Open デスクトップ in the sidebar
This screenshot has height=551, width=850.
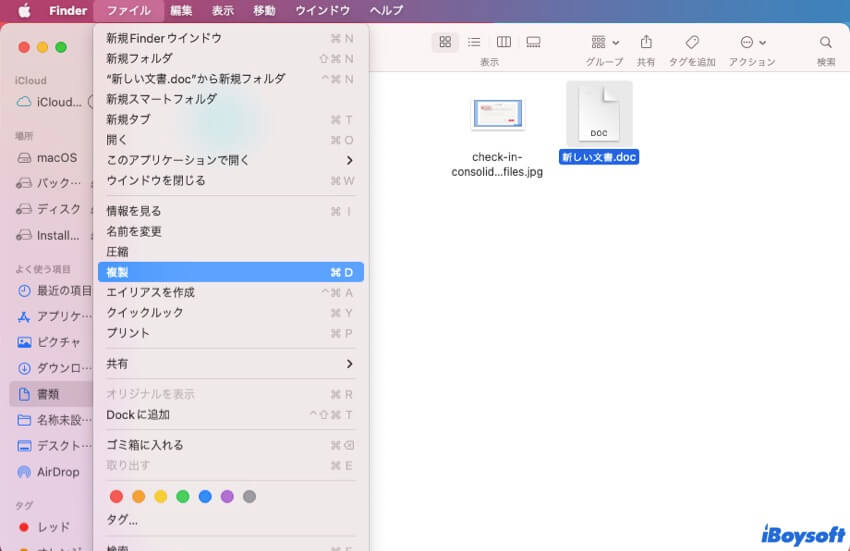pyautogui.click(x=51, y=446)
